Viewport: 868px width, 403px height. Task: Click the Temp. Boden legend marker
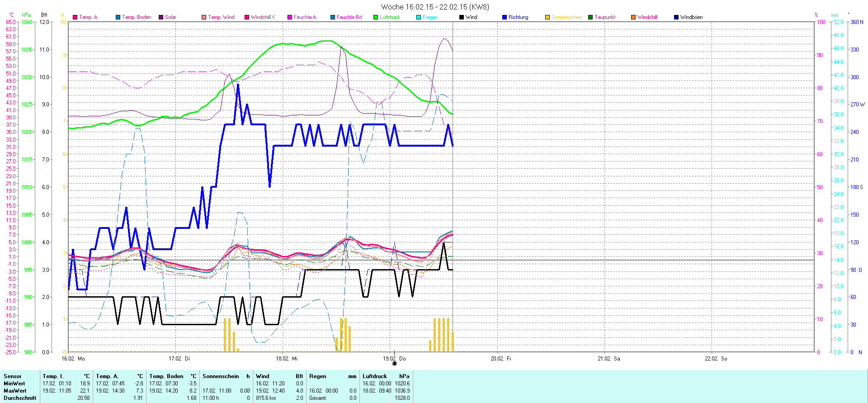(118, 17)
